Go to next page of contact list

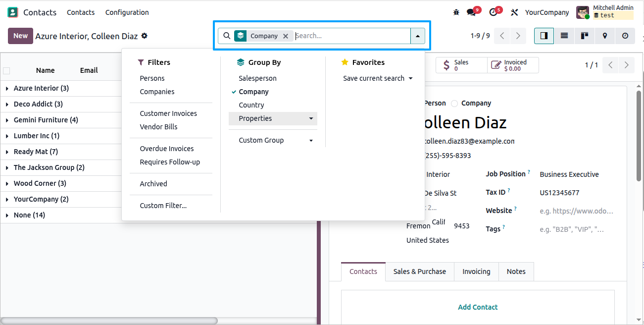click(x=518, y=36)
